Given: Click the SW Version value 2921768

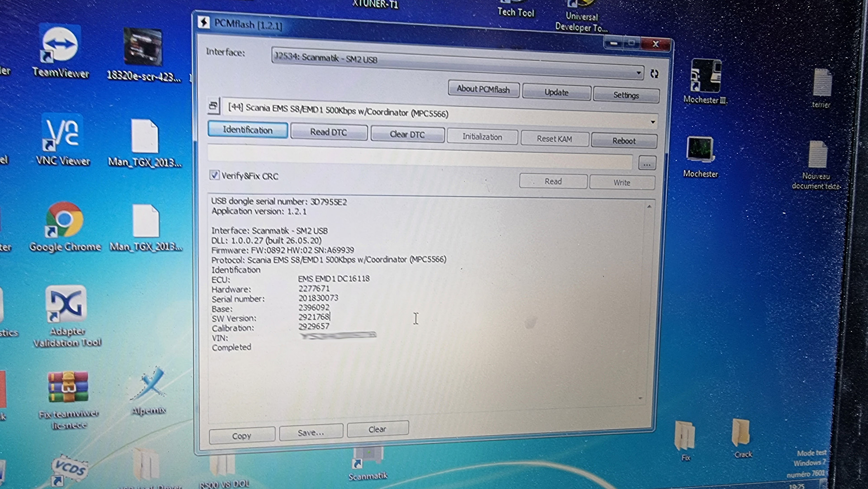Looking at the screenshot, I should [314, 317].
